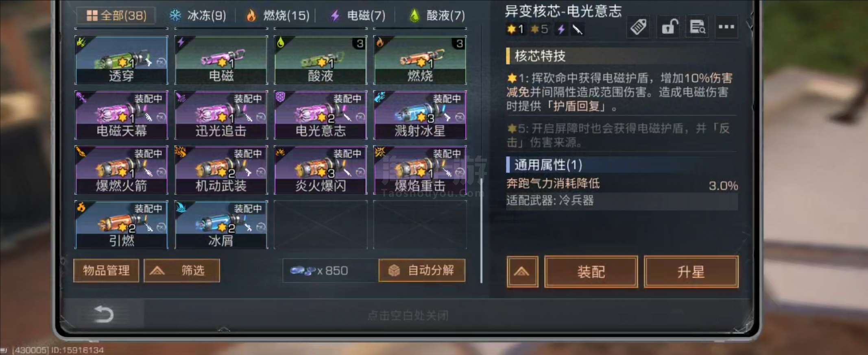The height and width of the screenshot is (355, 868).
Task: Toggle the core lock icon
Action: point(669,27)
